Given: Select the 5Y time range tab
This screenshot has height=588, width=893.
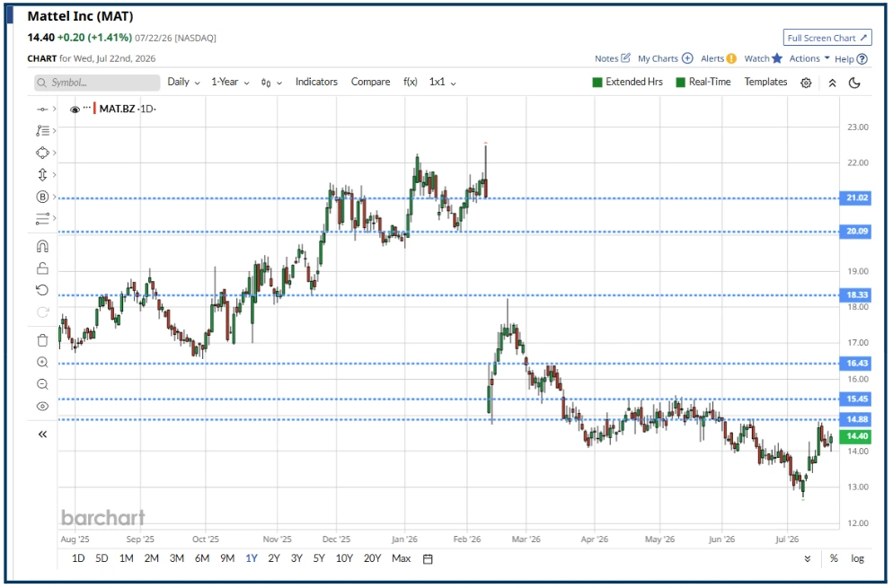Looking at the screenshot, I should point(319,559).
